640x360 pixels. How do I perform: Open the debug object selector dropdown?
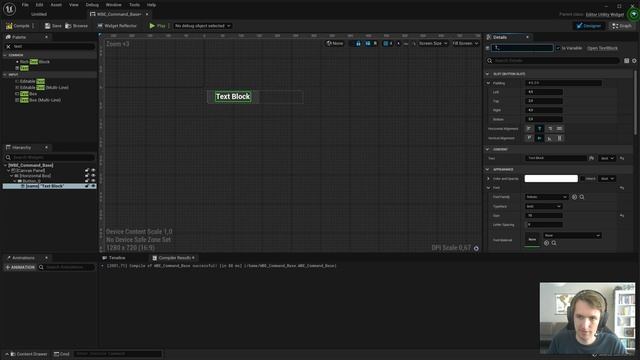[203, 26]
